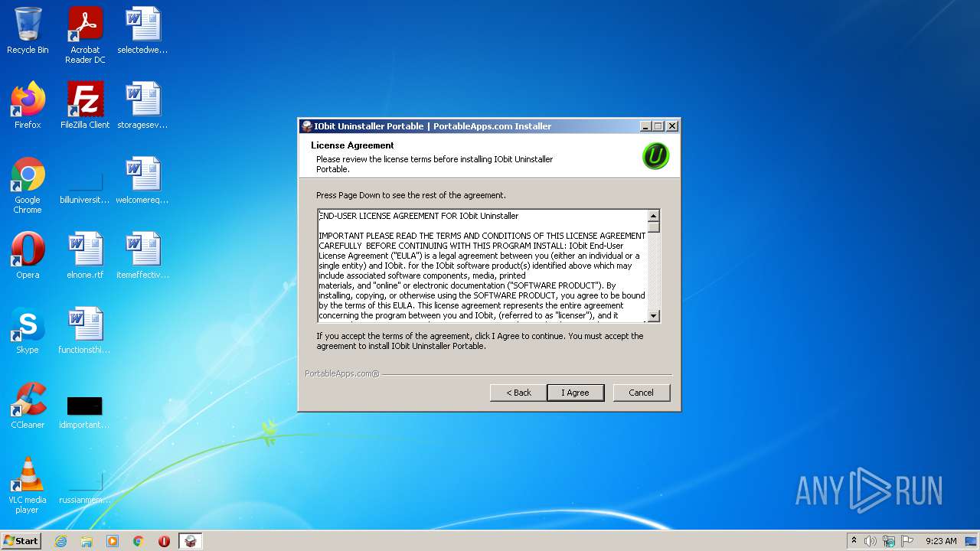Image resolution: width=980 pixels, height=551 pixels.
Task: Open the Action Center flag icon
Action: pos(907,541)
